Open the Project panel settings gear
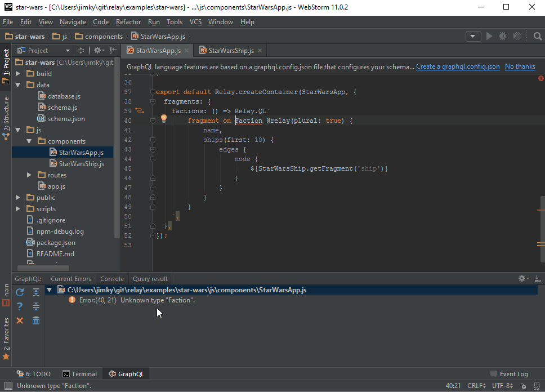 point(97,50)
